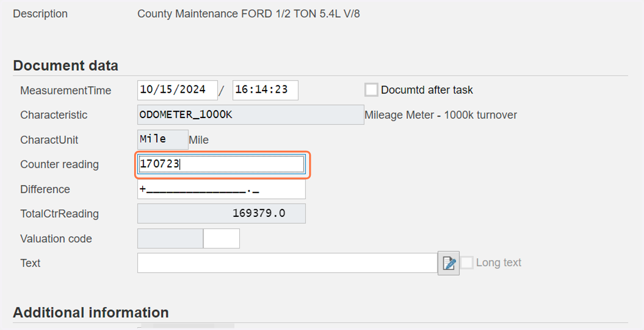This screenshot has height=330, width=644.
Task: Select text Mileage Meter - 1000k turnover
Action: (441, 115)
